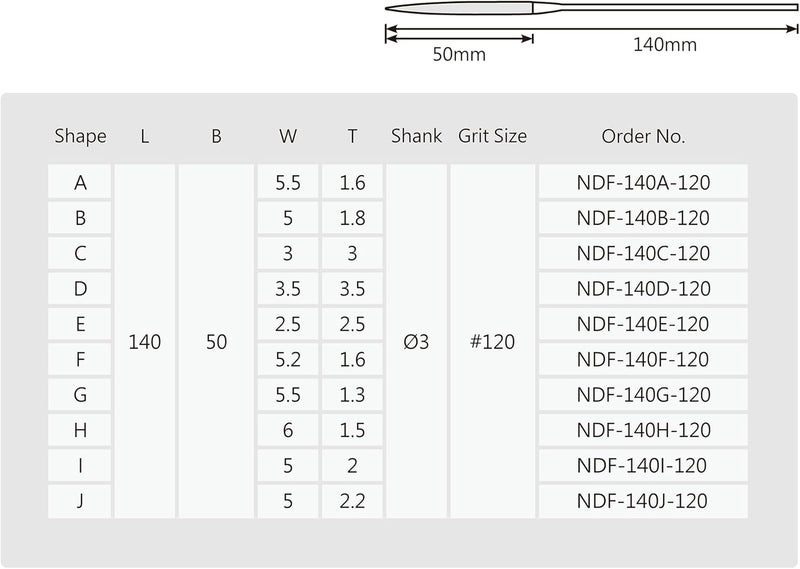800x569 pixels.
Task: Pick order number NDF-140H-120
Action: [x=643, y=430]
